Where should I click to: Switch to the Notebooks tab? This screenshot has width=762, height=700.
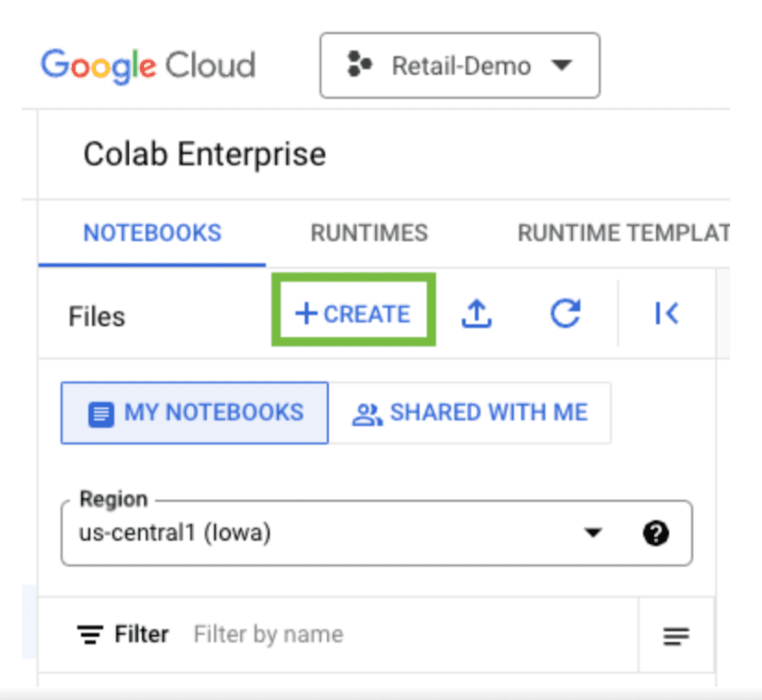point(152,233)
